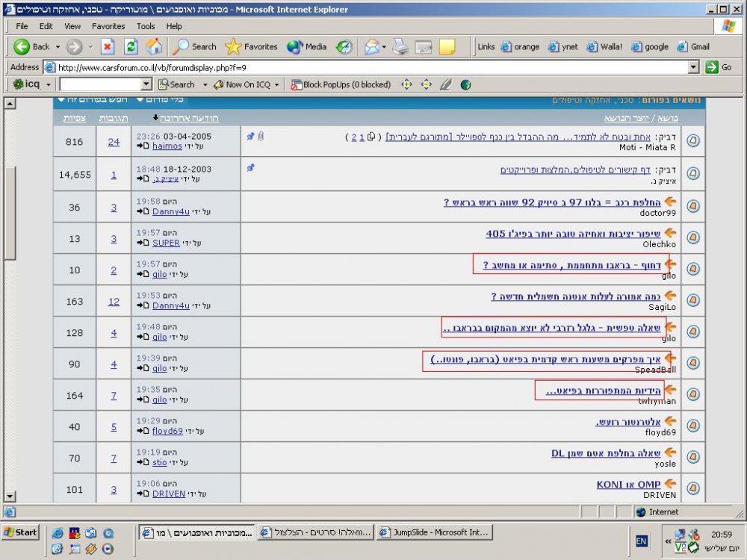747x560 pixels.
Task: Open the History clock icon
Action: (x=344, y=46)
